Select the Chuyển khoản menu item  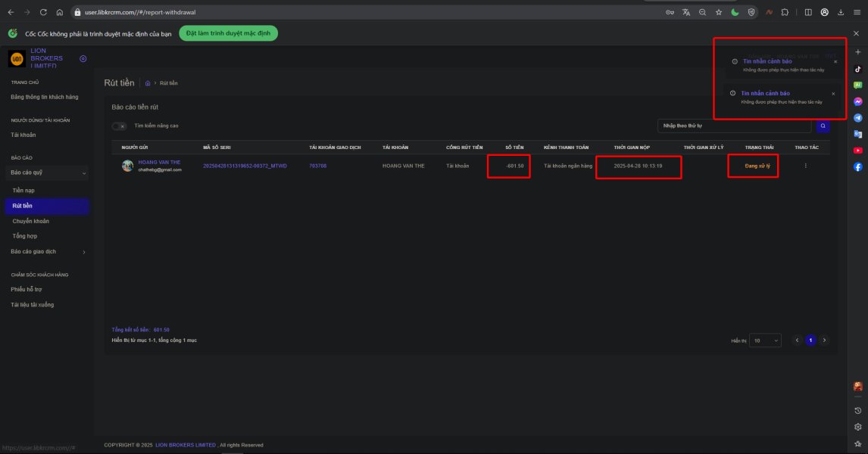[x=30, y=221]
